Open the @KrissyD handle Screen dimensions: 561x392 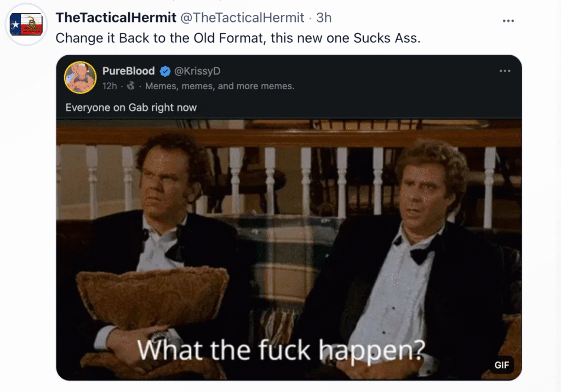[x=197, y=71]
